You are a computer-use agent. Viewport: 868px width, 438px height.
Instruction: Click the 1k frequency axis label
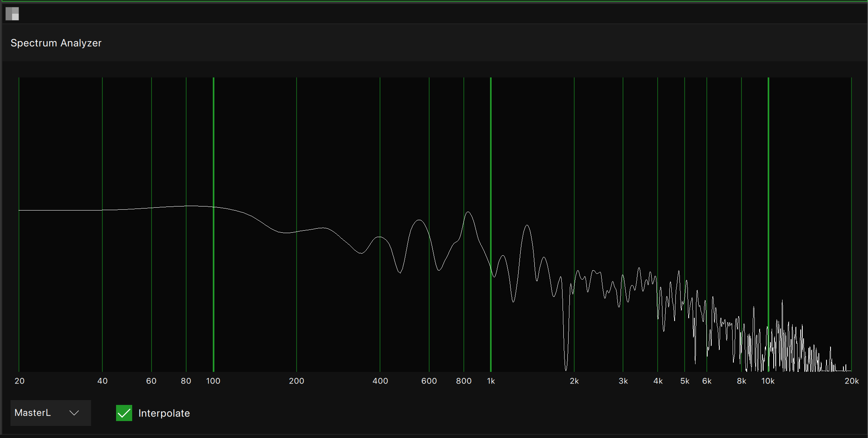click(490, 380)
